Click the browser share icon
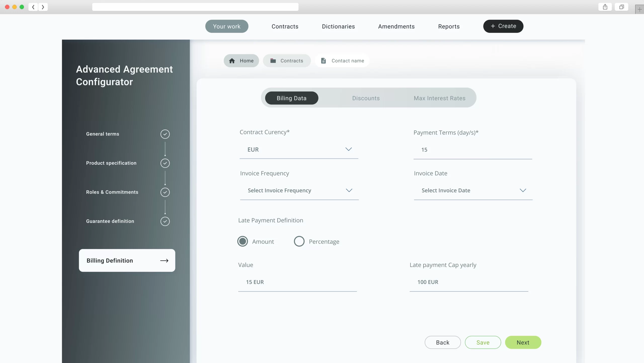The width and height of the screenshot is (644, 363). pyautogui.click(x=605, y=7)
